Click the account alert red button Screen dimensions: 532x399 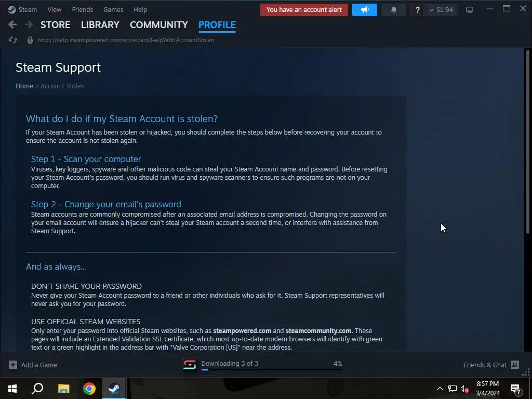tap(304, 10)
